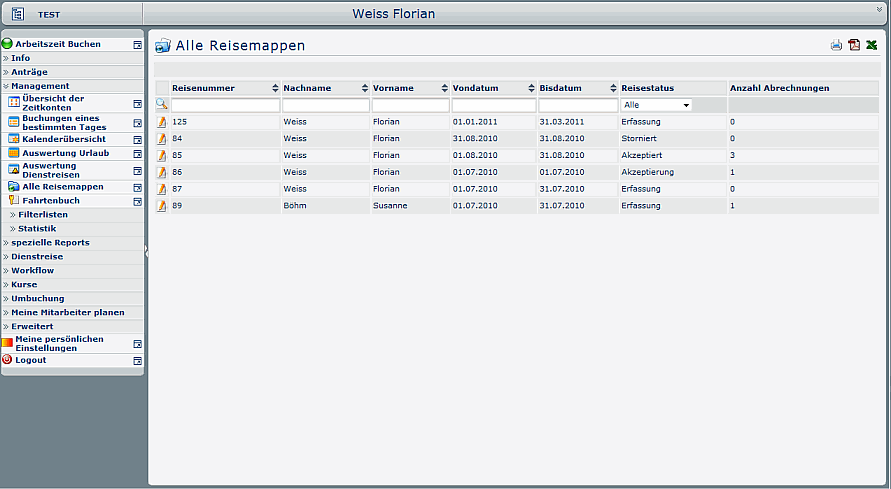Click the Vorname filter text field
Viewport: 891px width, 489px height.
410,105
